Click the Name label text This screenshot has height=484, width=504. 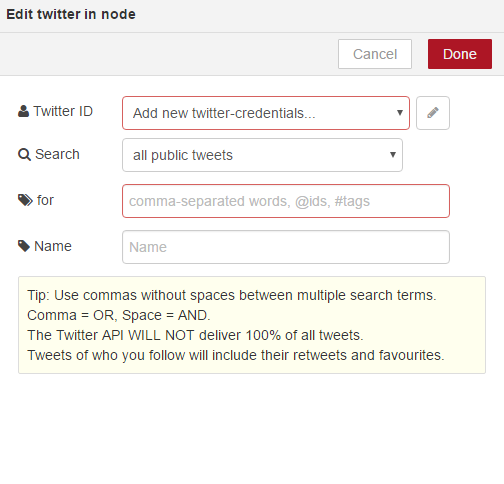[53, 246]
